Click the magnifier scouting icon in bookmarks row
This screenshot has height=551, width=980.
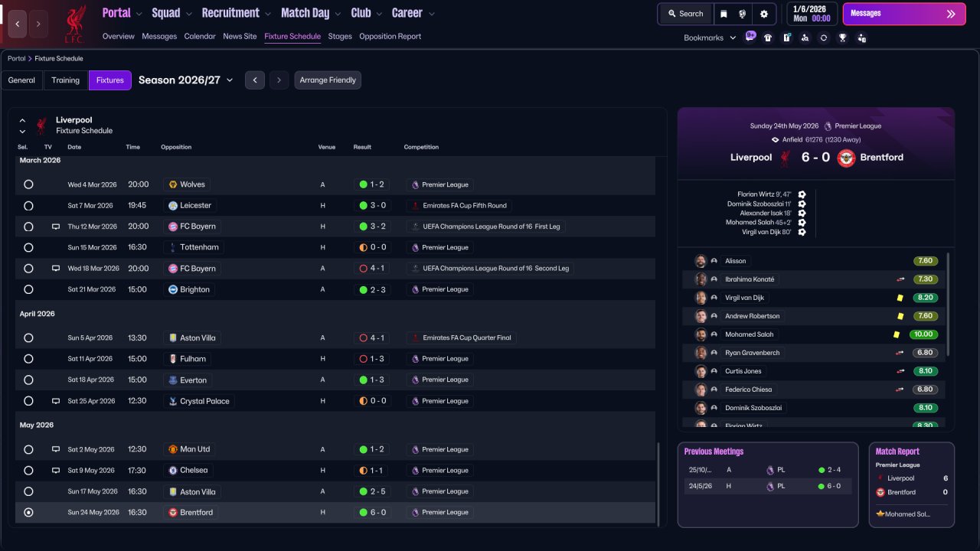point(805,37)
